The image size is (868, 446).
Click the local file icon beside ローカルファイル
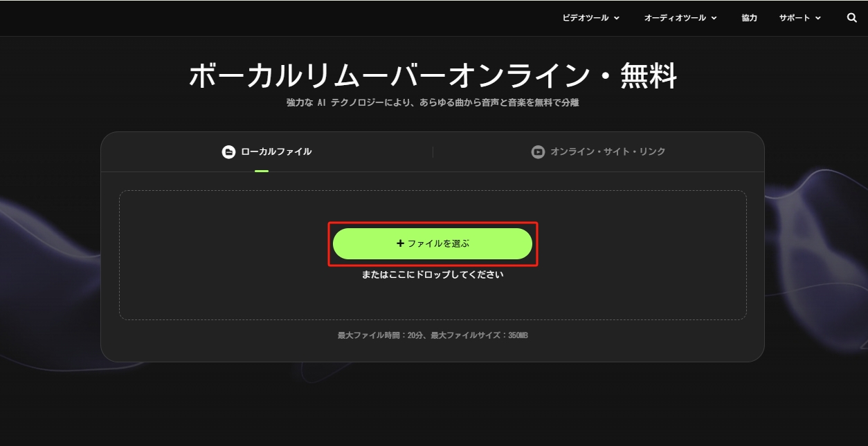pyautogui.click(x=228, y=151)
